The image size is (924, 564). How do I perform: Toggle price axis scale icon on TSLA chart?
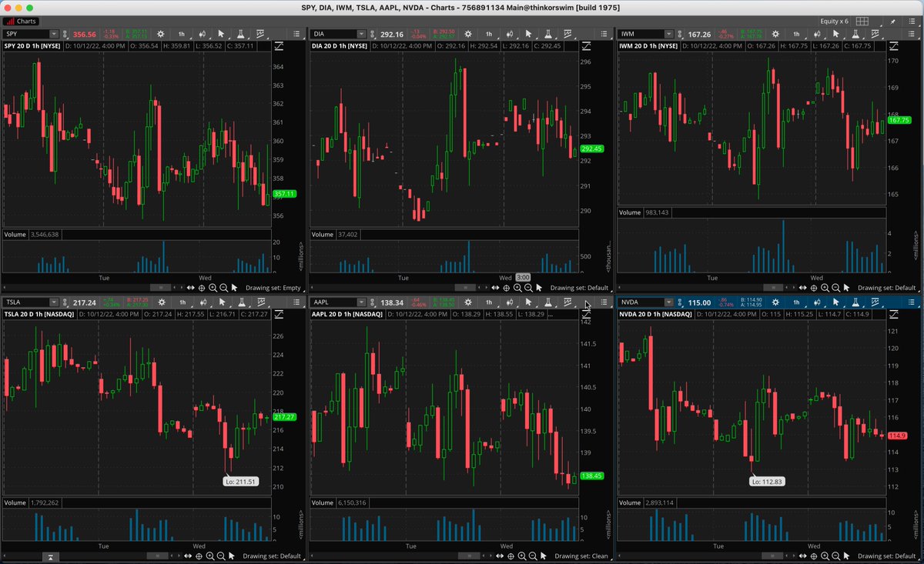[x=279, y=315]
